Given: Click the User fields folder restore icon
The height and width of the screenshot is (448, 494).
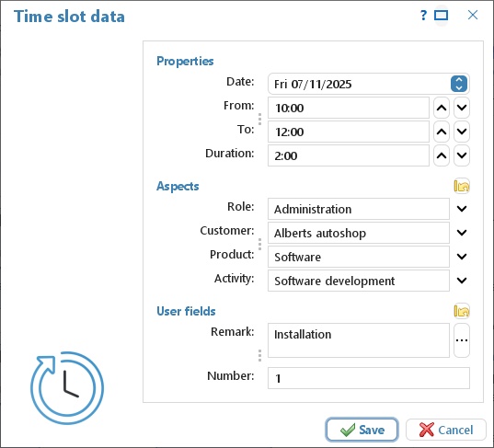Looking at the screenshot, I should (x=462, y=311).
